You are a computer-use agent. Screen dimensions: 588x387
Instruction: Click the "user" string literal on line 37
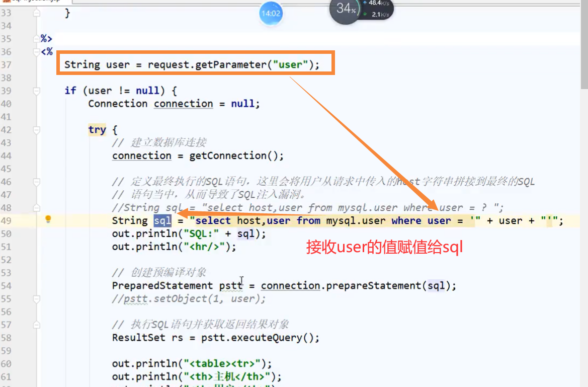click(291, 64)
